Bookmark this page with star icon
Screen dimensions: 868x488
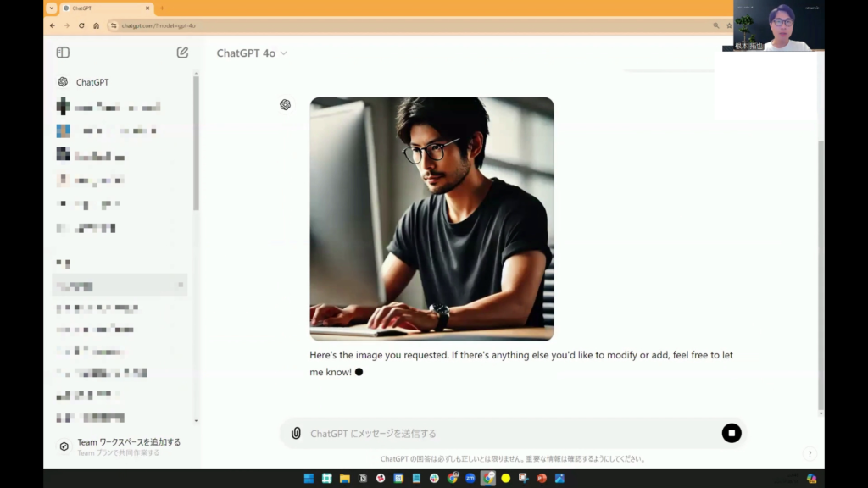[729, 25]
